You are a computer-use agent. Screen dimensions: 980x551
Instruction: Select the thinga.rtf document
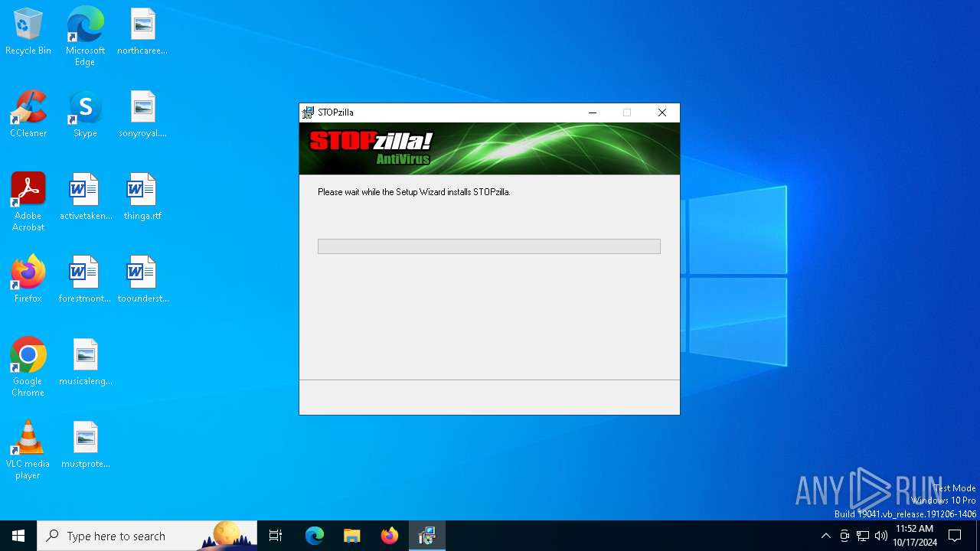pyautogui.click(x=142, y=197)
